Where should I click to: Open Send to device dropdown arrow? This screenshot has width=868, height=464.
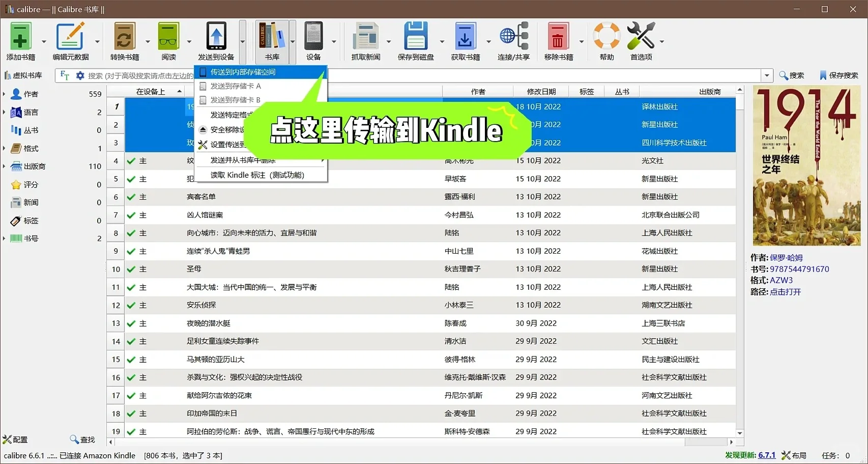click(x=242, y=42)
